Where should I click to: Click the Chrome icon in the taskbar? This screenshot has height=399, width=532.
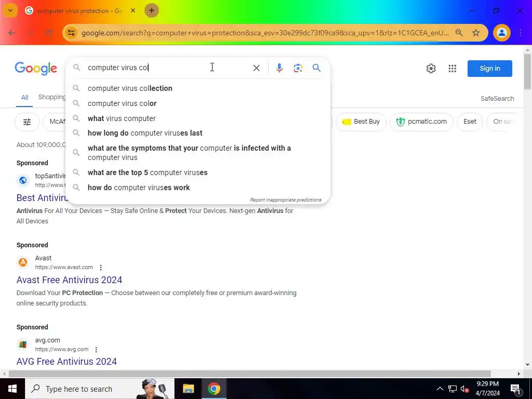coord(214,389)
